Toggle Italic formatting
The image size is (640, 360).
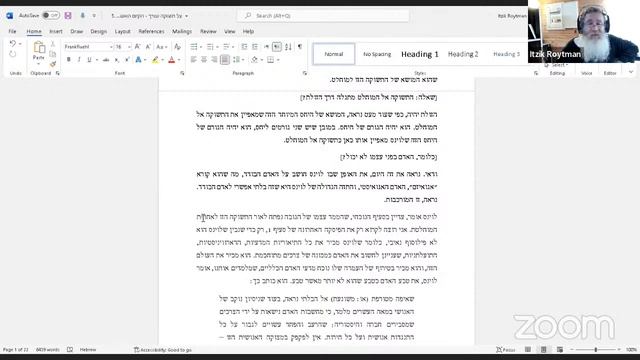[79, 60]
